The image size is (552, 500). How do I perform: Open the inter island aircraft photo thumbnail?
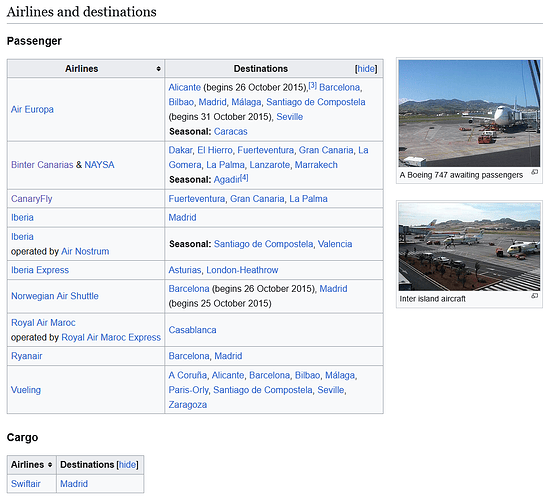point(469,247)
